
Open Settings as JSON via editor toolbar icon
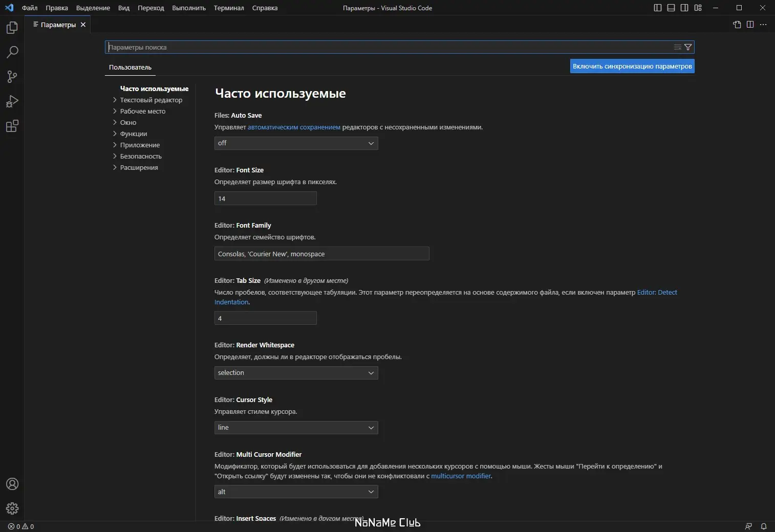click(737, 24)
